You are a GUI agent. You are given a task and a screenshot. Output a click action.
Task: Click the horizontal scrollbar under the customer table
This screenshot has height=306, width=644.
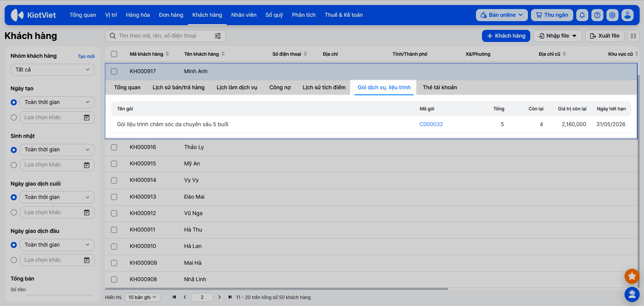click(276, 289)
